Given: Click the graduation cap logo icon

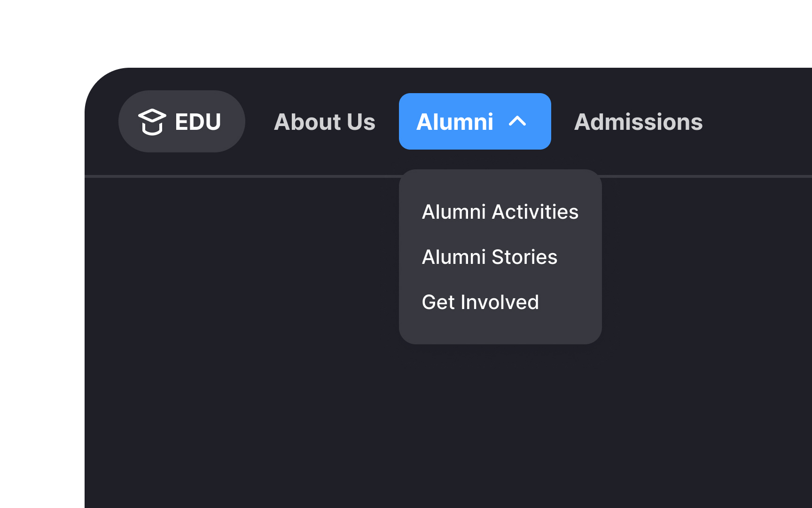Looking at the screenshot, I should pyautogui.click(x=152, y=122).
